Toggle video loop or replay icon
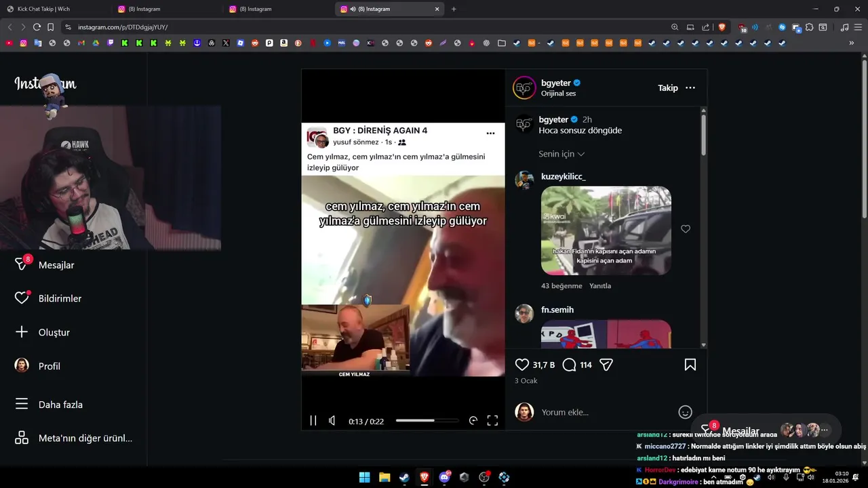This screenshot has height=488, width=868. tap(473, 421)
